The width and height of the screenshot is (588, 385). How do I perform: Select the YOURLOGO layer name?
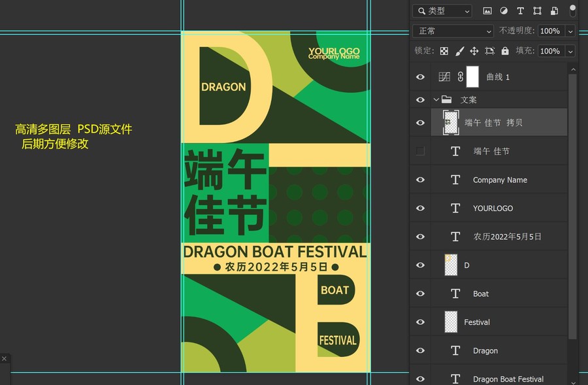493,209
